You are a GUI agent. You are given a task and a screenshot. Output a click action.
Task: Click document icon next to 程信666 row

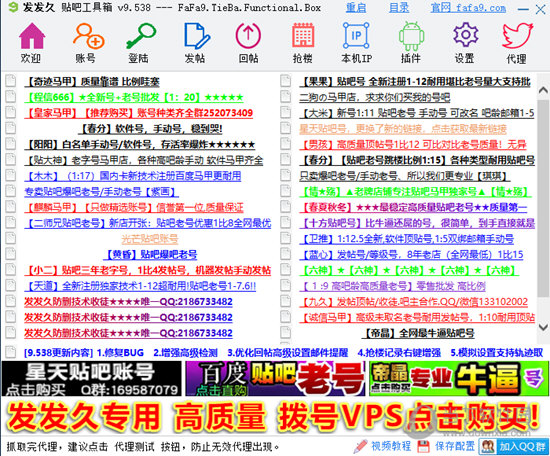(x=11, y=96)
